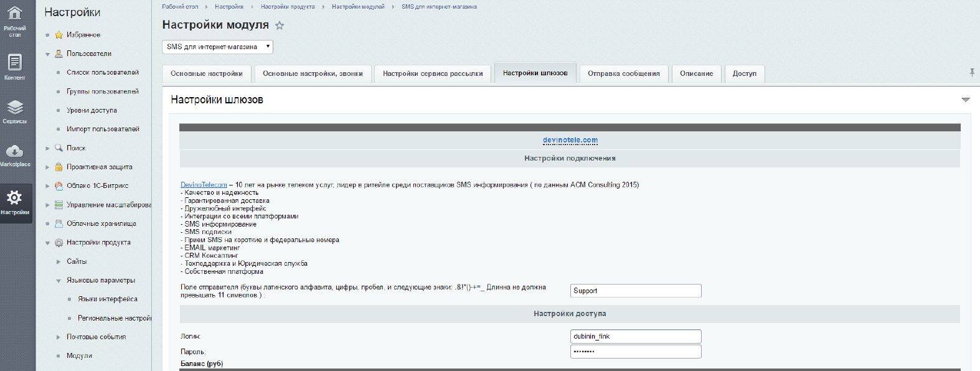Switch to the Основные настройки tab

tap(207, 73)
